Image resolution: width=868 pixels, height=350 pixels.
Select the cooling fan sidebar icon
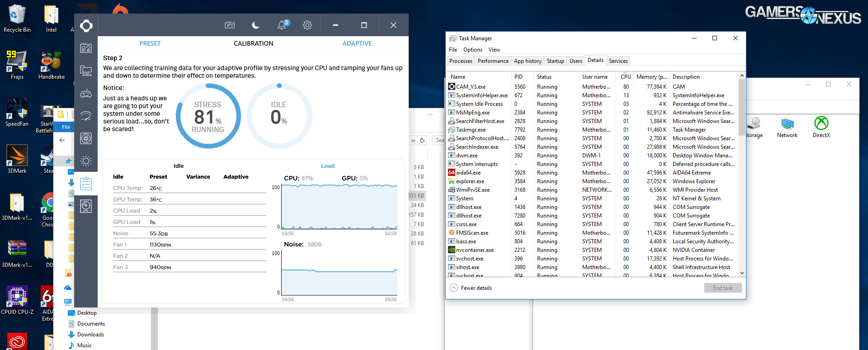(86, 138)
